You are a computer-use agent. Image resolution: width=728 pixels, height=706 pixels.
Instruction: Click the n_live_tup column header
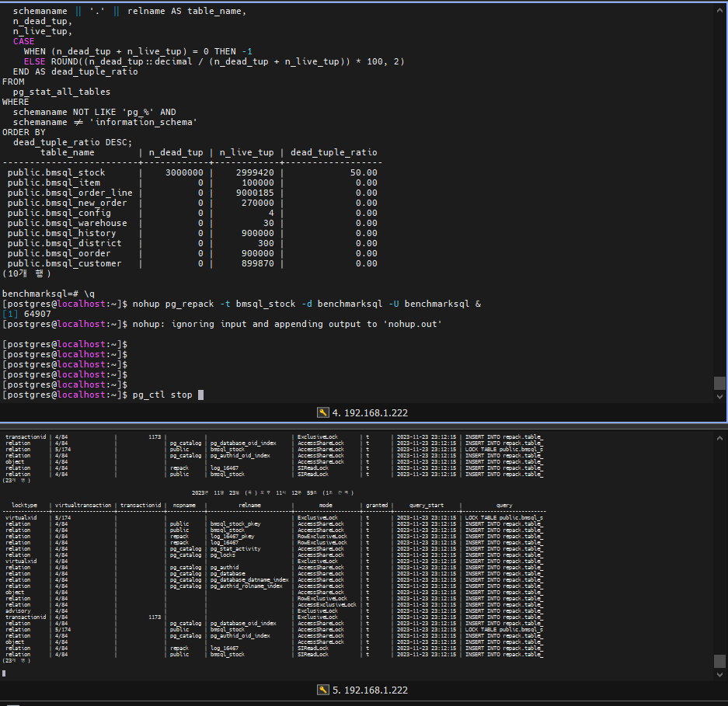(246, 152)
